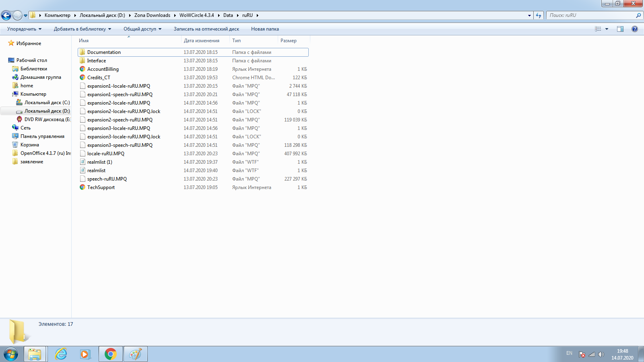Image resolution: width=644 pixels, height=362 pixels.
Task: Open the Paint icon in the taskbar
Action: [x=135, y=354]
